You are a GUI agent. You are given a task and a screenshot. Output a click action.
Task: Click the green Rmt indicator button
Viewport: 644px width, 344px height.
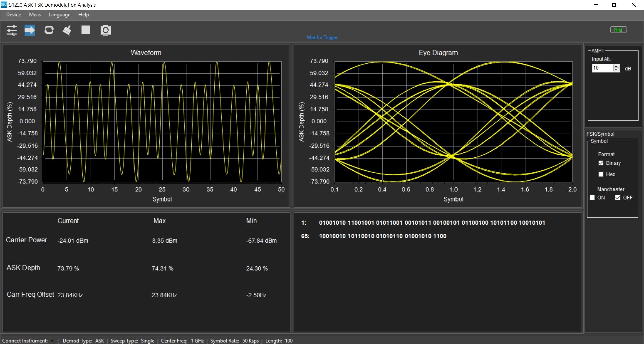point(618,30)
